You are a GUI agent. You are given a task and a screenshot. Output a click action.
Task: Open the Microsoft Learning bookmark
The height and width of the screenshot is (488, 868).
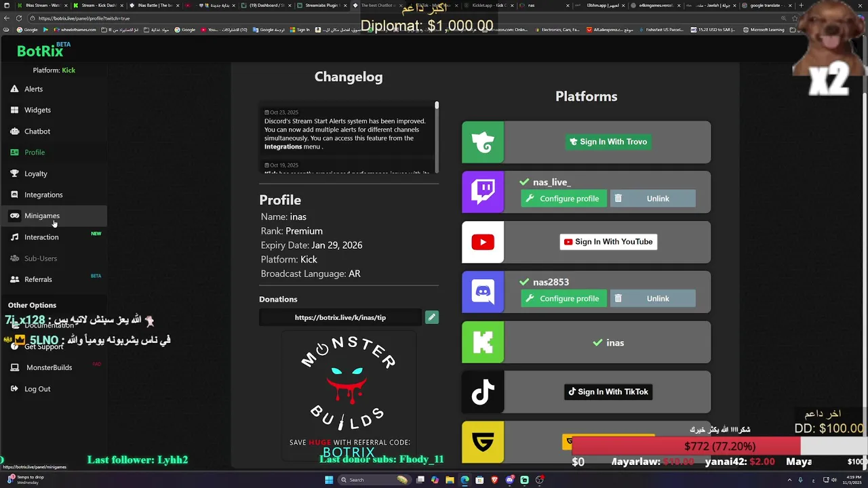764,30
